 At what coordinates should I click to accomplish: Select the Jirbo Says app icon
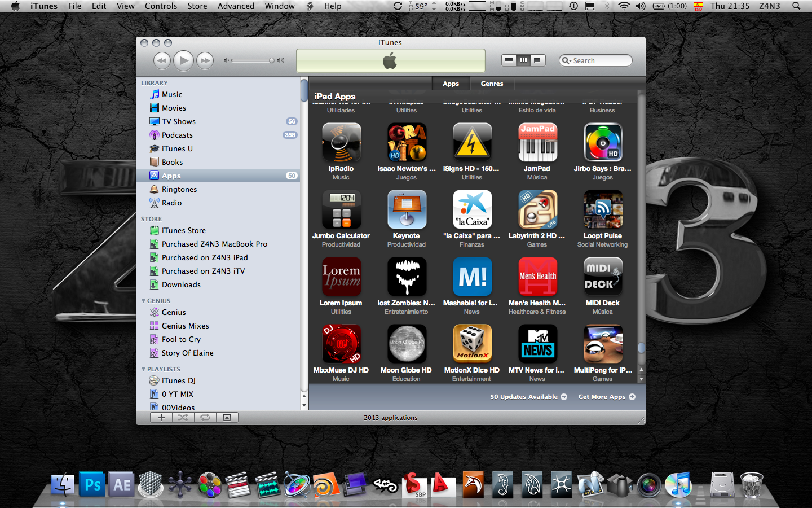click(603, 142)
